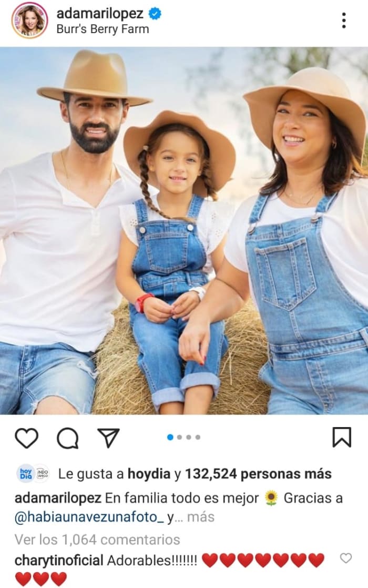View all 1,064 comentarios
This screenshot has width=368, height=588.
[97, 540]
